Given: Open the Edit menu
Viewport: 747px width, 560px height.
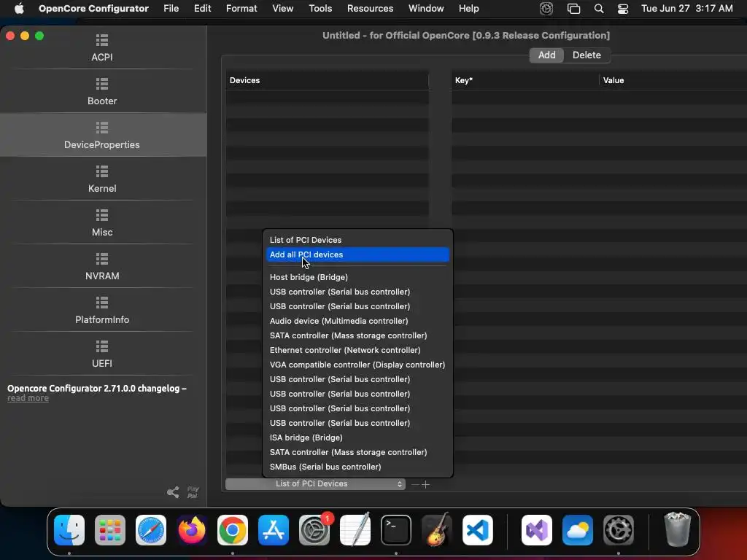Looking at the screenshot, I should 203,9.
